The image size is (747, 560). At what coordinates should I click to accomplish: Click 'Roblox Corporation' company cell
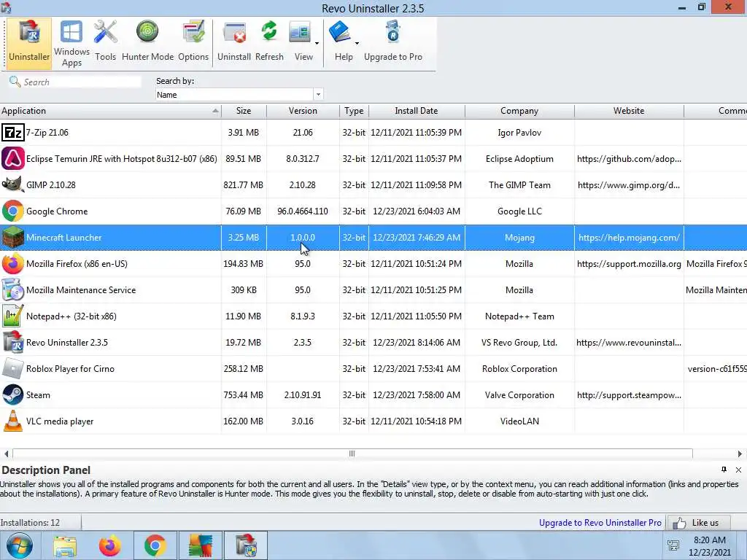519,369
